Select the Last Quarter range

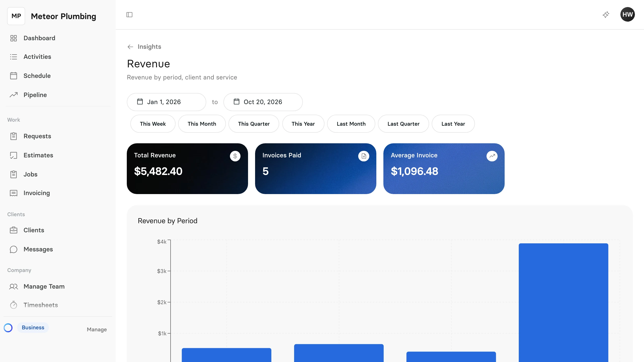click(x=404, y=124)
